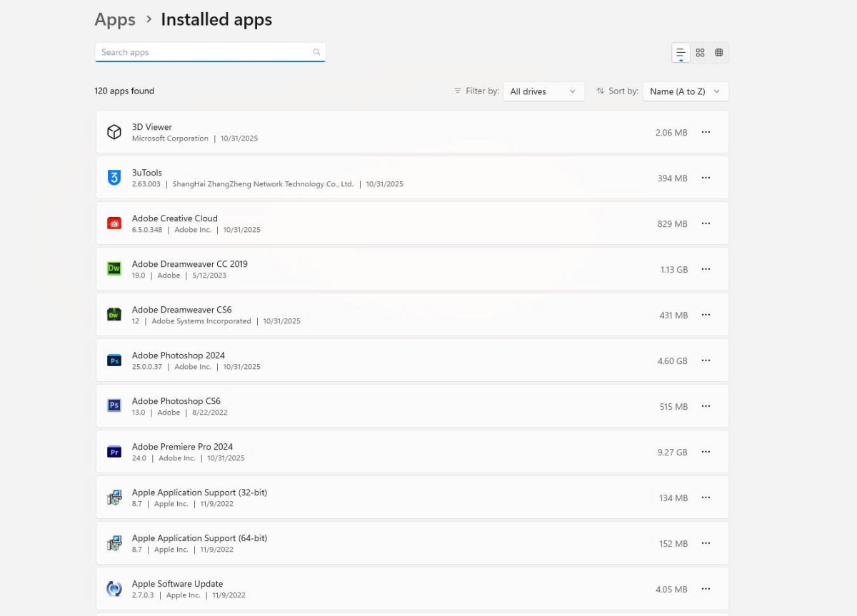This screenshot has height=616, width=857.
Task: Click the funnel icon beside Filter by
Action: coord(457,91)
